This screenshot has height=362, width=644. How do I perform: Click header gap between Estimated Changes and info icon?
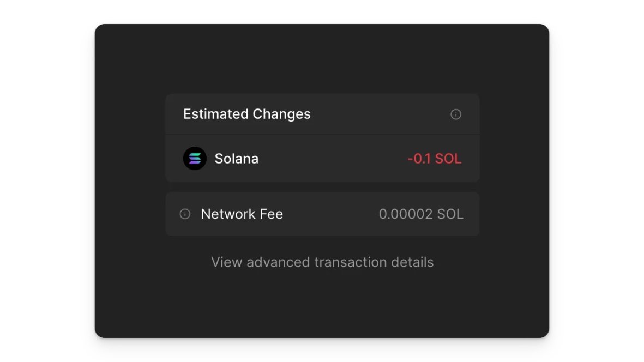coord(381,114)
